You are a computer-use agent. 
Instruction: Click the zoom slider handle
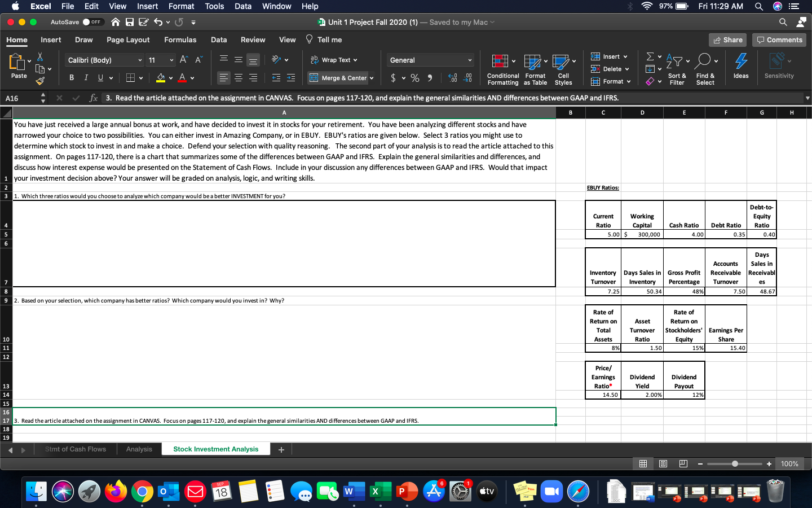735,464
